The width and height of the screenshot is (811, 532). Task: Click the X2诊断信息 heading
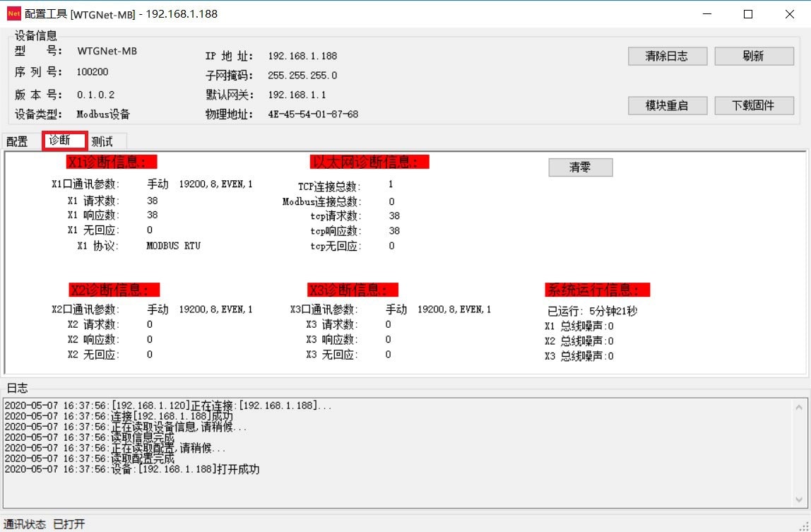pyautogui.click(x=114, y=289)
